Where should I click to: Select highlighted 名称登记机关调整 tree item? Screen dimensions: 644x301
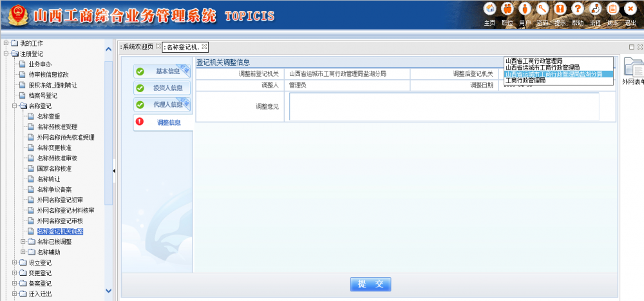coord(60,231)
